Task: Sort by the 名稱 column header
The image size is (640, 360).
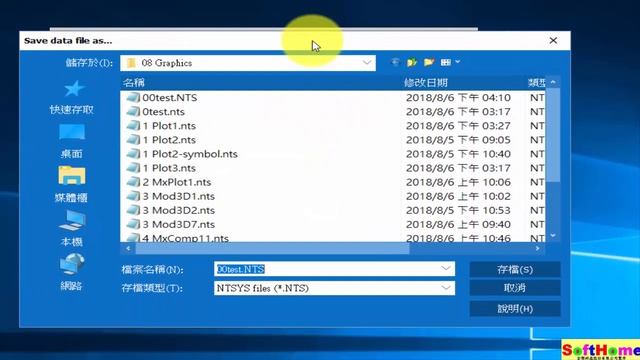Action: tap(133, 83)
